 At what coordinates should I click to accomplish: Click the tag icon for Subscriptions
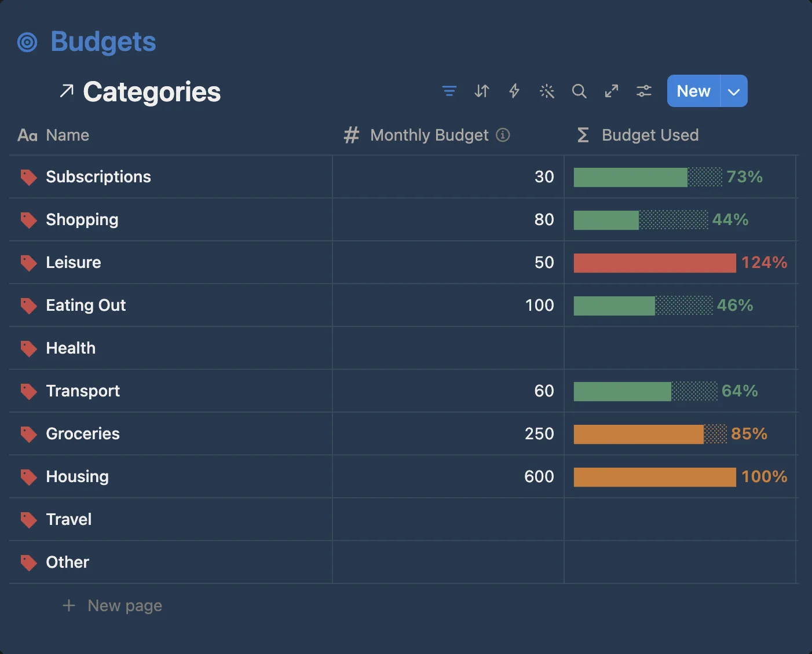(28, 177)
